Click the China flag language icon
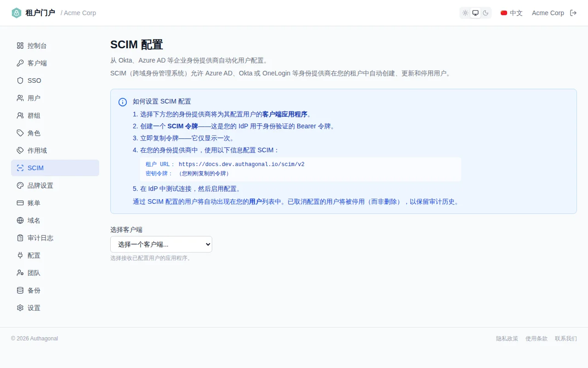Screen dimensions: 588x368 point(504,13)
